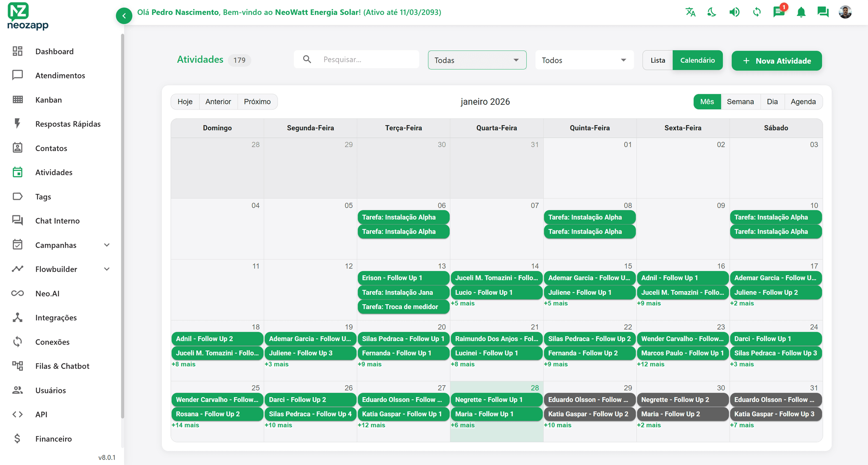Open Kanban from sidebar

[48, 100]
